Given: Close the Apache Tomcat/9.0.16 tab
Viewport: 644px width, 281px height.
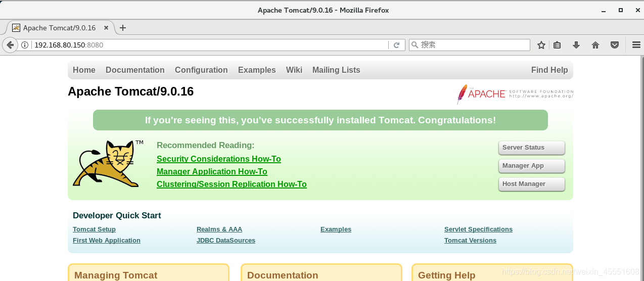Looking at the screenshot, I should tap(106, 28).
